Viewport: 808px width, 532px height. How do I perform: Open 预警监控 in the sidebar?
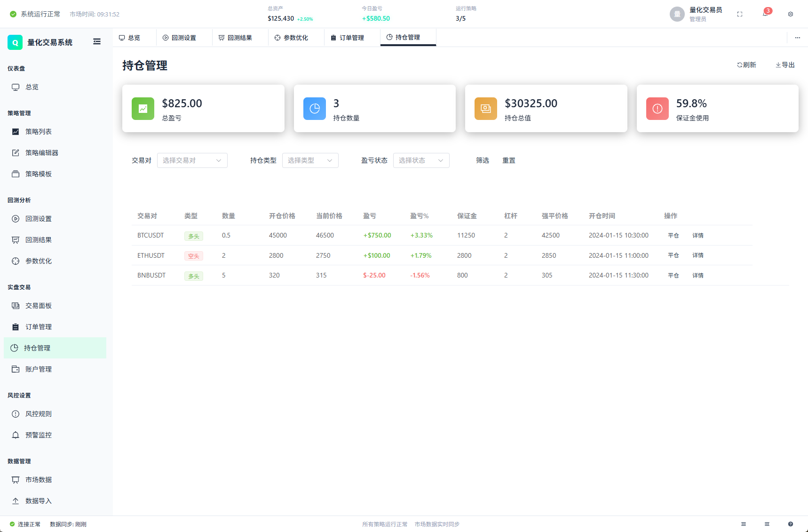(55, 435)
